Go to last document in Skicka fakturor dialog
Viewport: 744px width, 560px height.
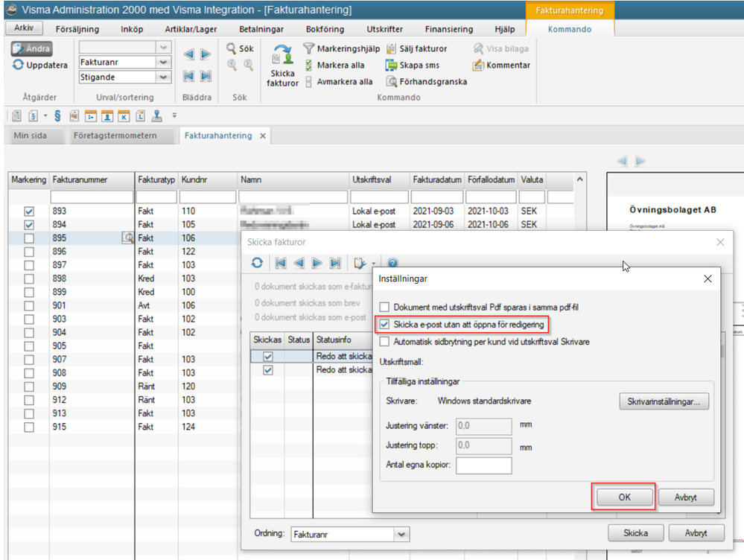[335, 263]
